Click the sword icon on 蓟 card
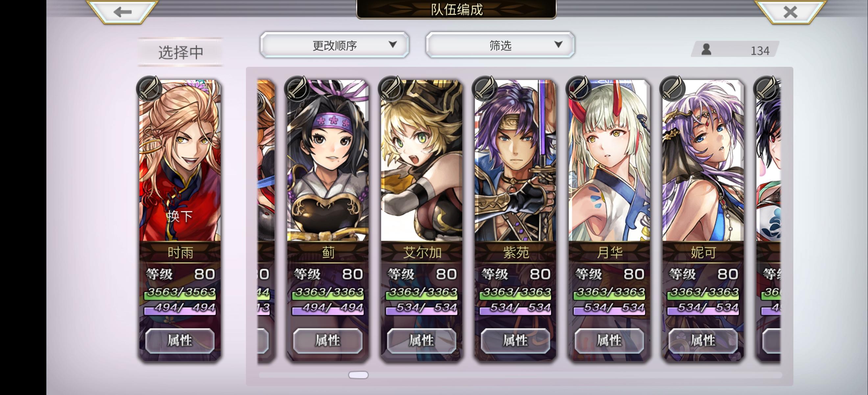The width and height of the screenshot is (868, 395). pos(297,89)
